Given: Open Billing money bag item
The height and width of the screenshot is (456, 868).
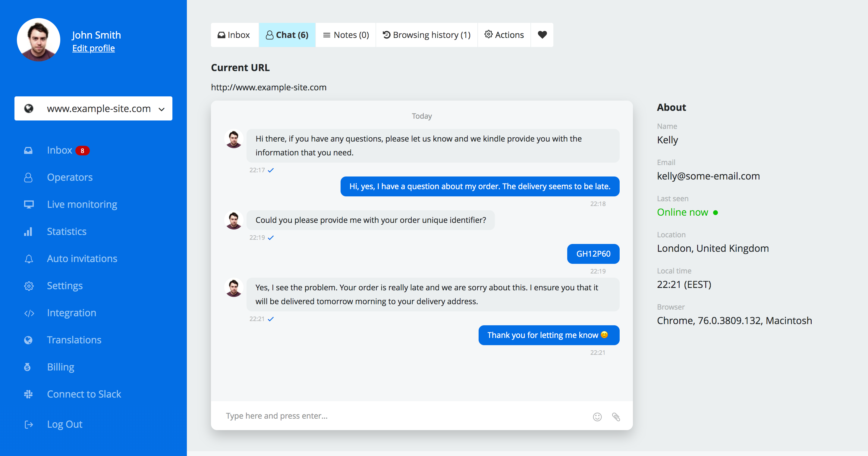Looking at the screenshot, I should point(61,367).
